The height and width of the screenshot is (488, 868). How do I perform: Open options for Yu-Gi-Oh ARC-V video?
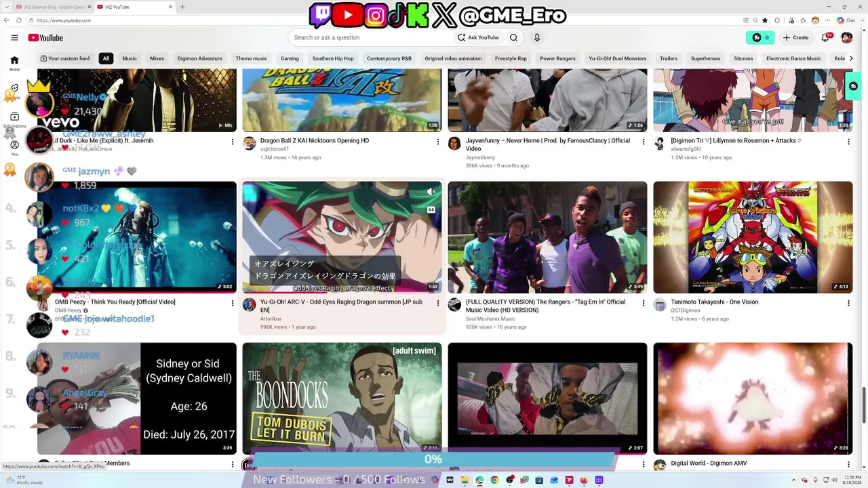coord(437,303)
